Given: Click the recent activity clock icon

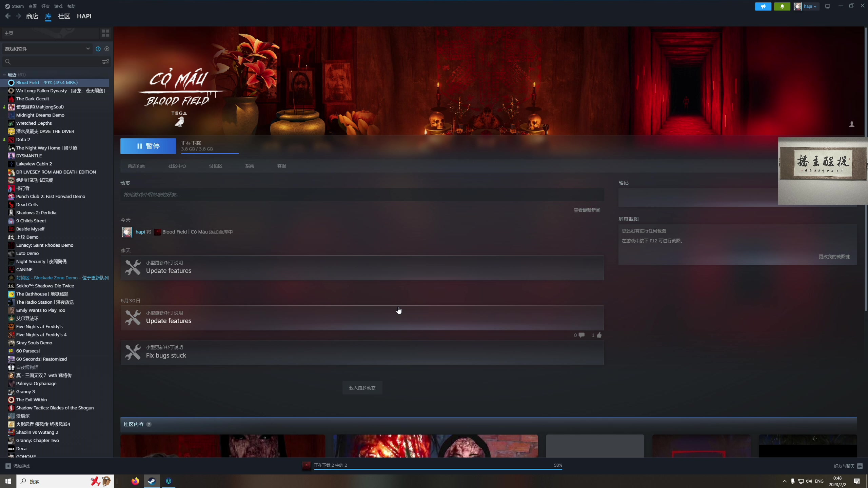Looking at the screenshot, I should pyautogui.click(x=98, y=49).
